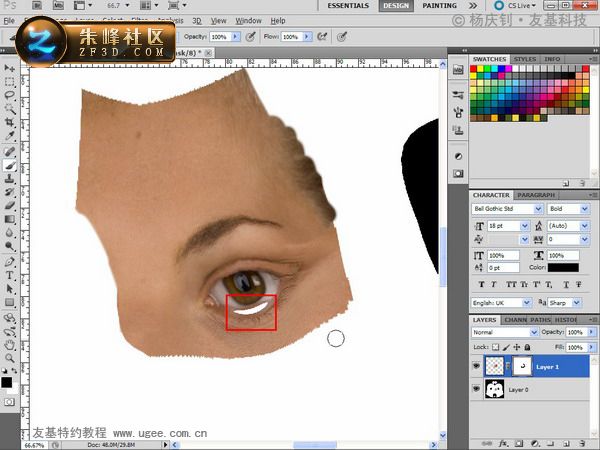The height and width of the screenshot is (450, 600).
Task: Toggle Lock position
Action: pos(517,347)
